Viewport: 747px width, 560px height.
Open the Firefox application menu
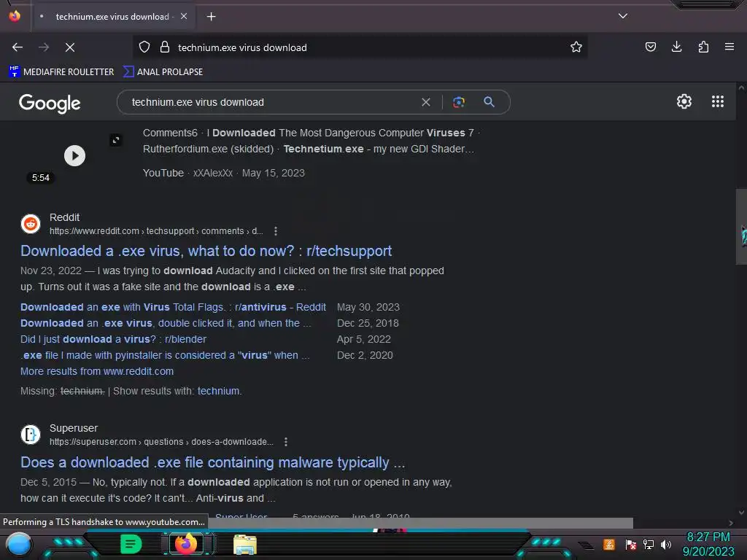click(x=729, y=47)
